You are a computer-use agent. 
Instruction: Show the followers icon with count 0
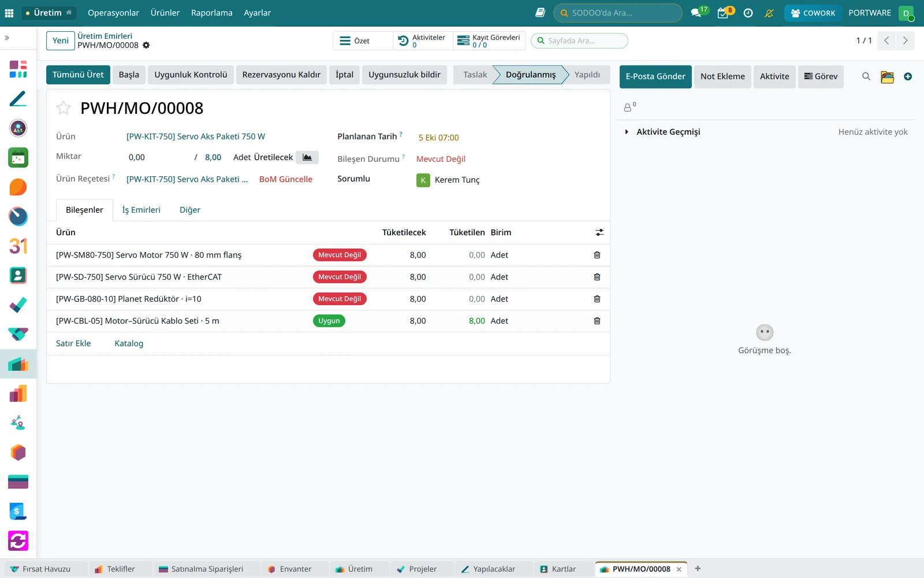[x=629, y=107]
